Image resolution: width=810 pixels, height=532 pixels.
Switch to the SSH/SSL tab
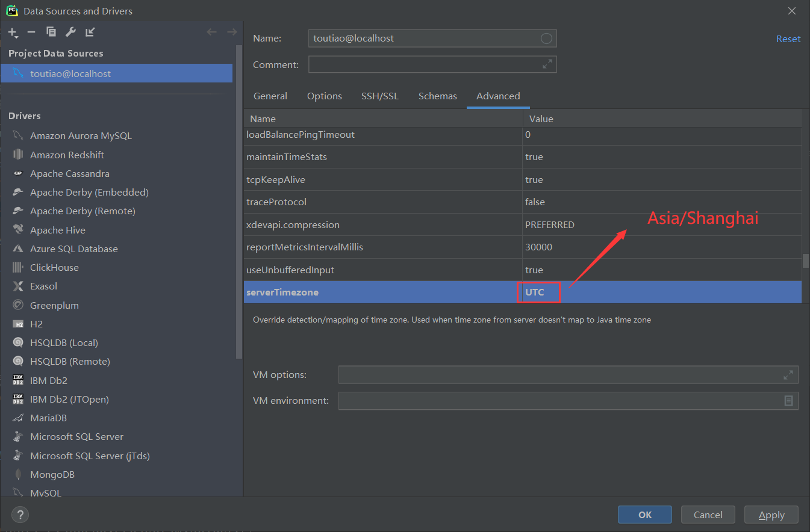tap(380, 96)
